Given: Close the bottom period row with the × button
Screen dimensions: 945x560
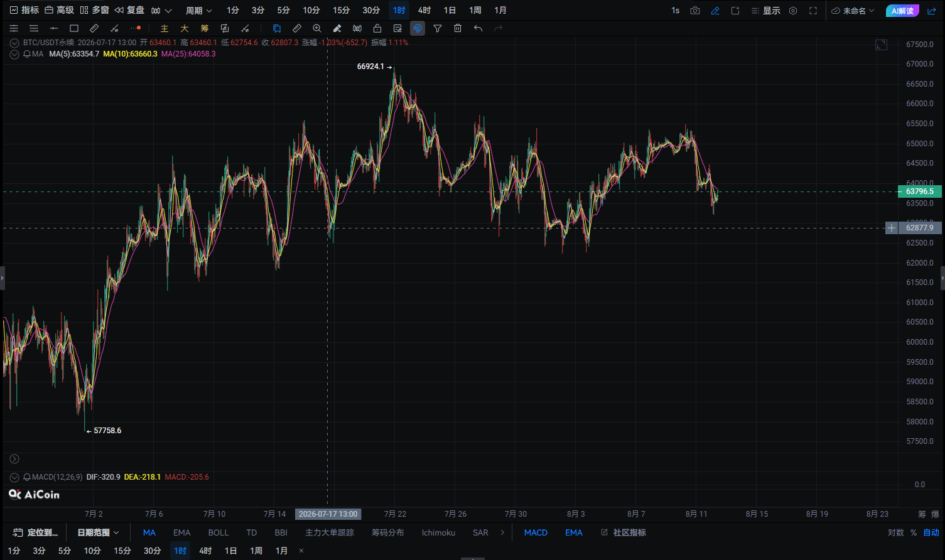Looking at the screenshot, I should [301, 551].
